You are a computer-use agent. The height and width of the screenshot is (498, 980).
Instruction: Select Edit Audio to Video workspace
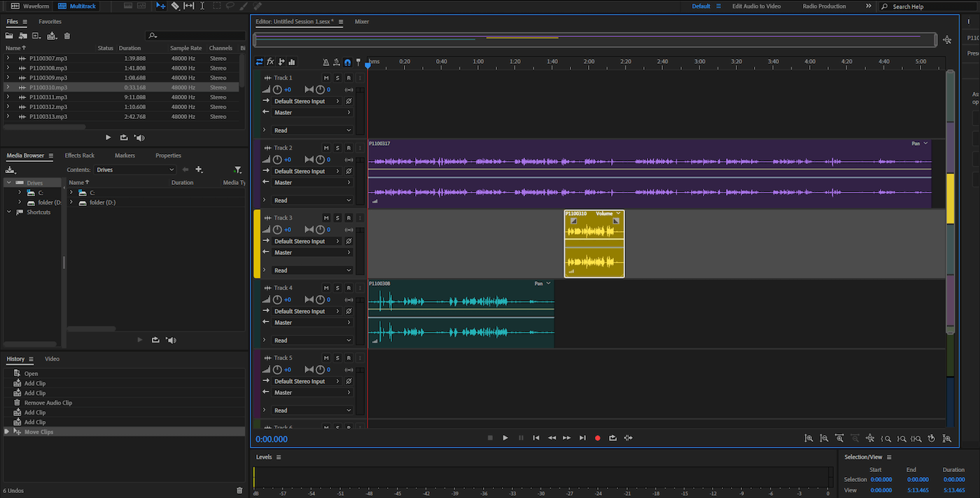[x=756, y=6]
